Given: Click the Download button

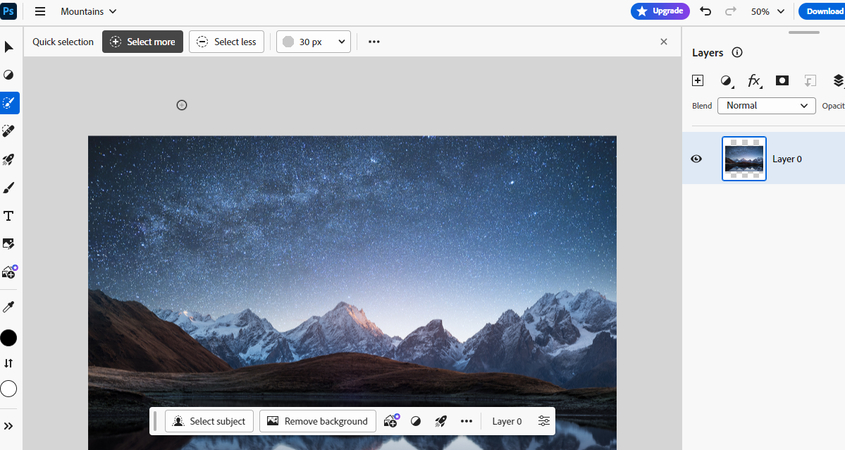Looking at the screenshot, I should (x=822, y=11).
